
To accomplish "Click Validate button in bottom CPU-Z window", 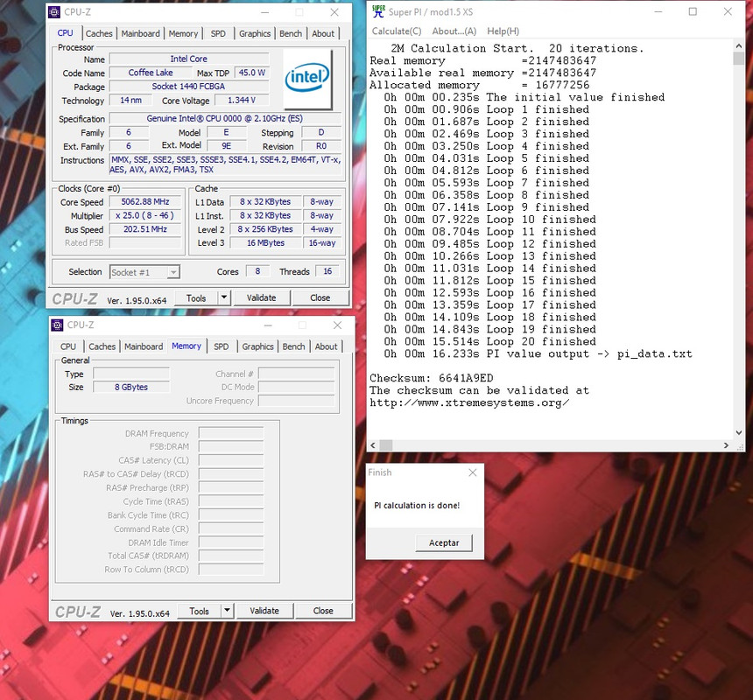I will 264,611.
